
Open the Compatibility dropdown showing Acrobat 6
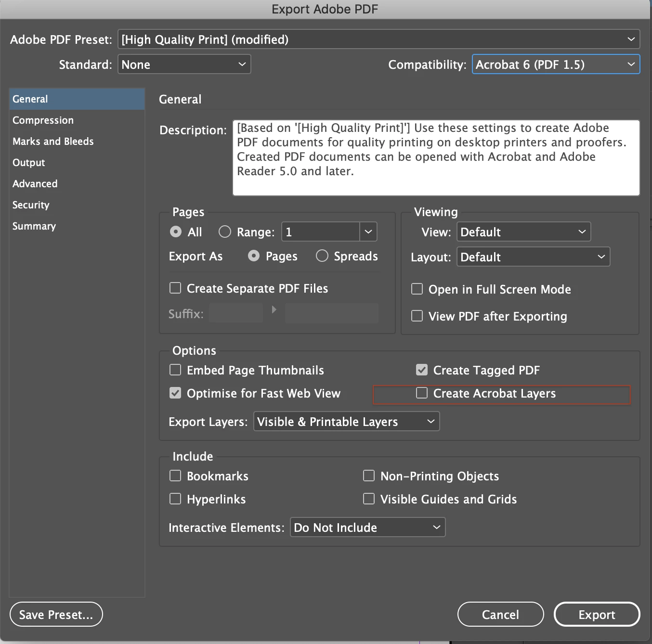coord(556,64)
